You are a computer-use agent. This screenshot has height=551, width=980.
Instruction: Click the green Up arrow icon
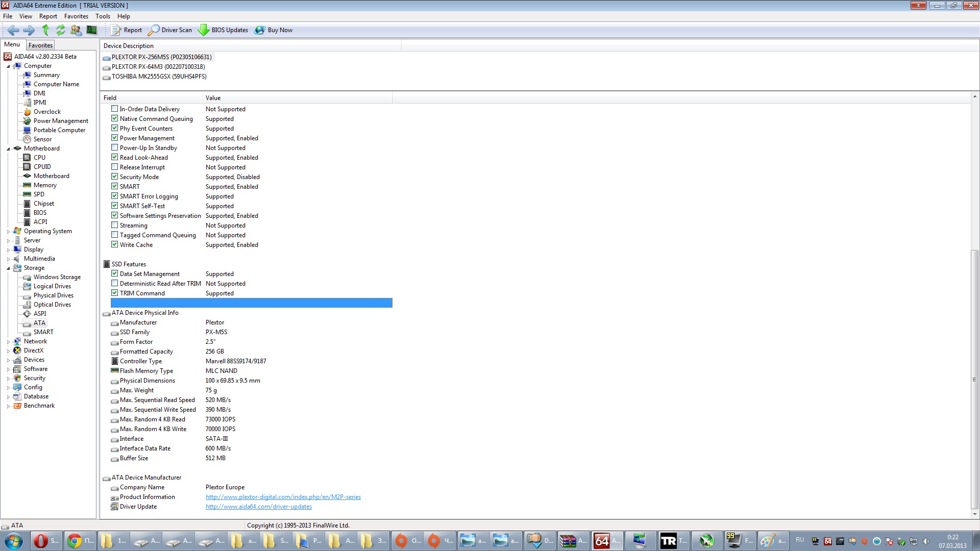[x=45, y=30]
